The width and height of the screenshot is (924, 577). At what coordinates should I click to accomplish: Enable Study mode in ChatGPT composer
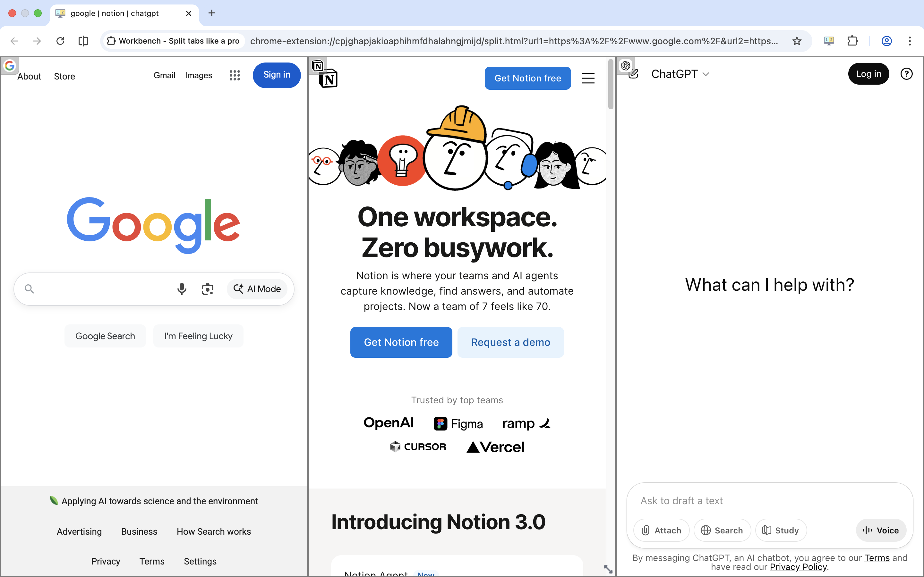[781, 530]
